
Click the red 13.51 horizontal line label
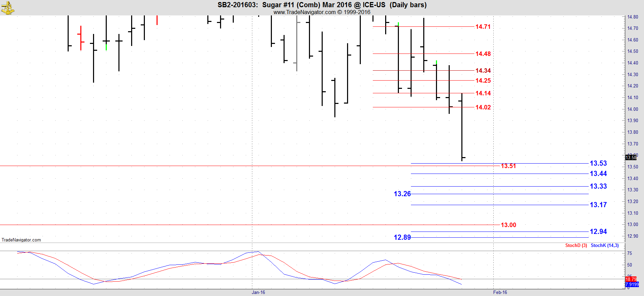[x=508, y=166]
